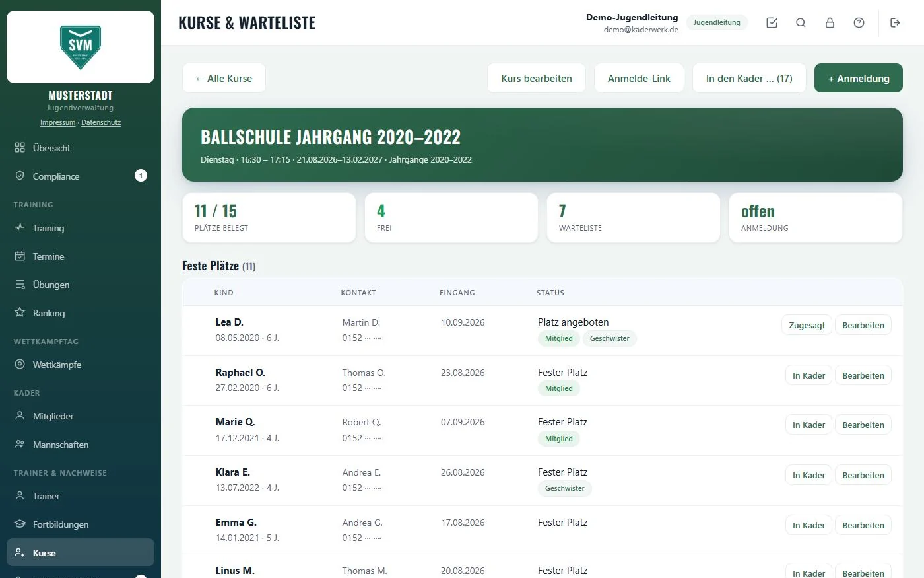This screenshot has width=924, height=578.
Task: Click the Wettkämpfe target icon
Action: pyautogui.click(x=20, y=364)
